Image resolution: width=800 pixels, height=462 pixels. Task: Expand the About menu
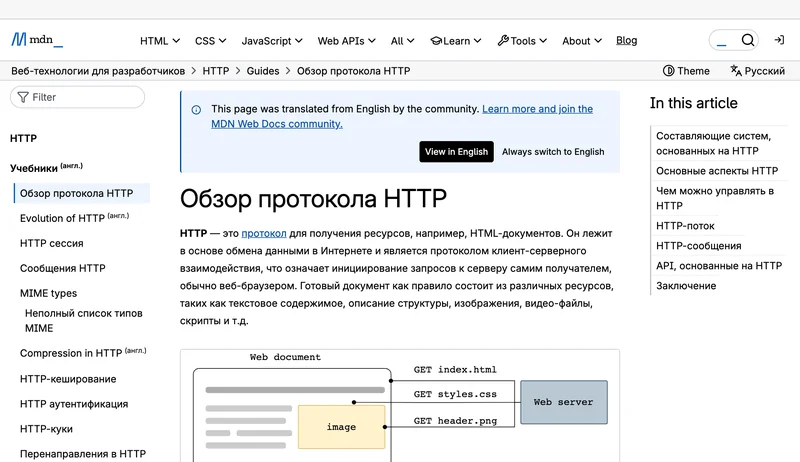point(582,41)
